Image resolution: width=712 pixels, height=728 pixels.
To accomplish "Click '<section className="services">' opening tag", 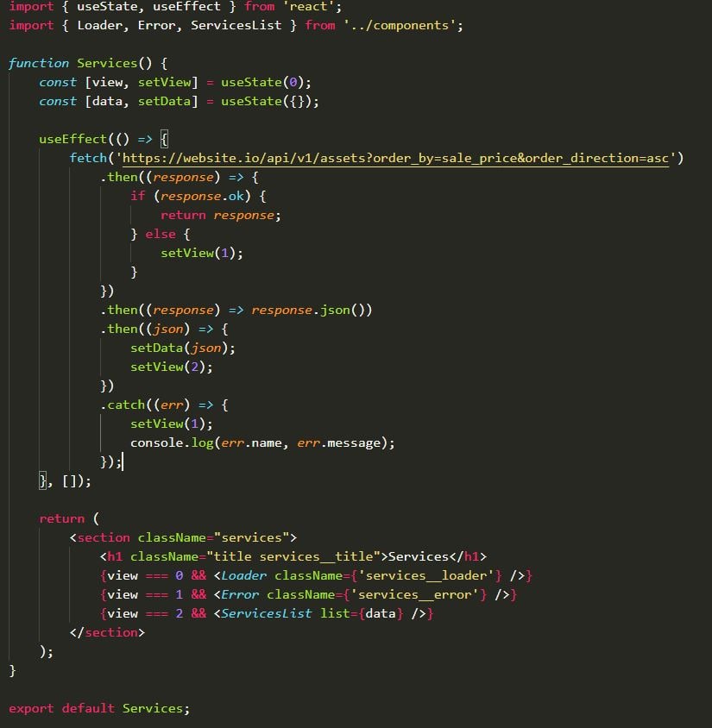I will (x=183, y=537).
